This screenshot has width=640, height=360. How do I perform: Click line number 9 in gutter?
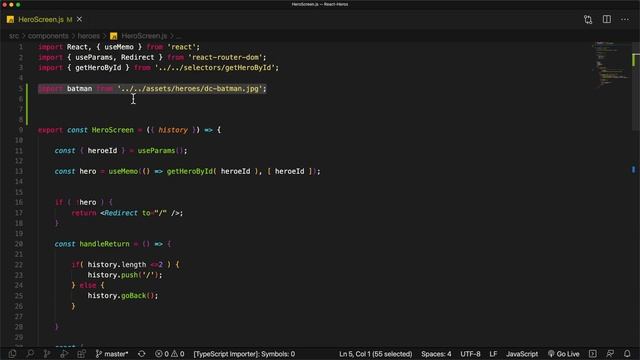[x=21, y=130]
